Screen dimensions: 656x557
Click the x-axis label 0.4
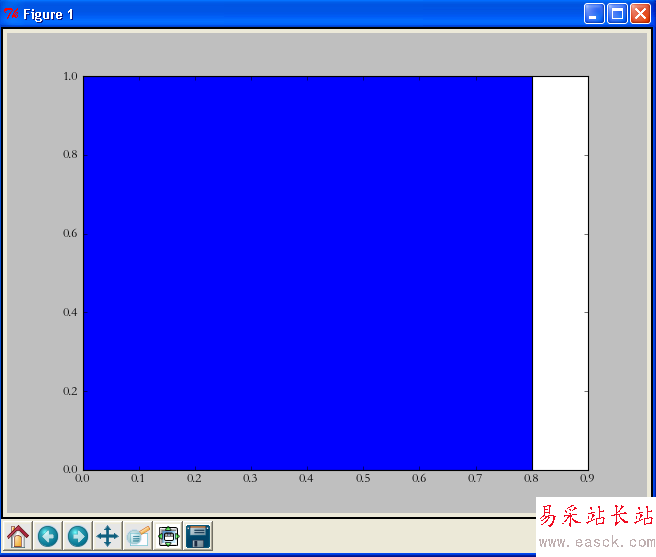306,478
